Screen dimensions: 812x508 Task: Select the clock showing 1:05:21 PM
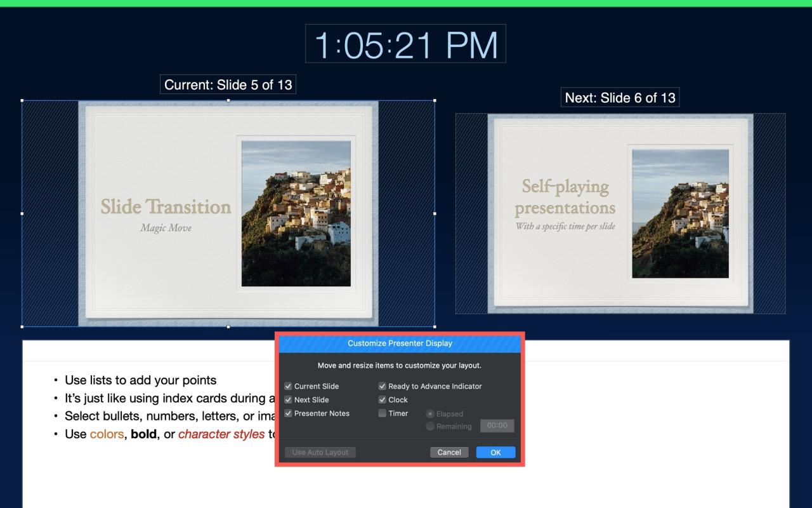click(x=405, y=44)
